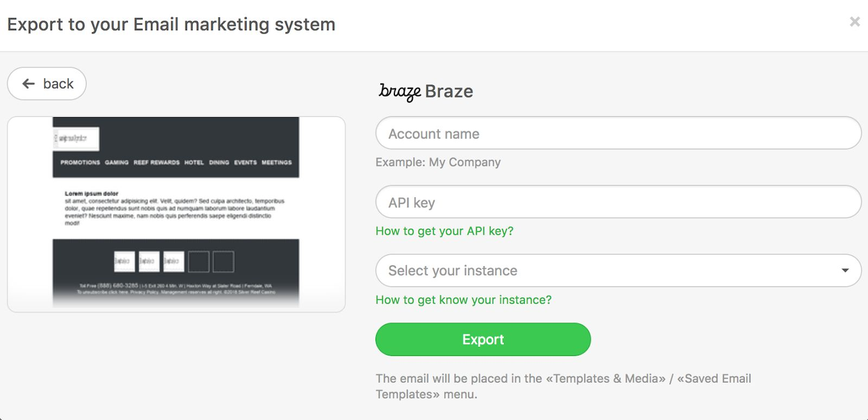Click the fifth empty square in preview footer
The image size is (868, 420).
[x=224, y=261]
